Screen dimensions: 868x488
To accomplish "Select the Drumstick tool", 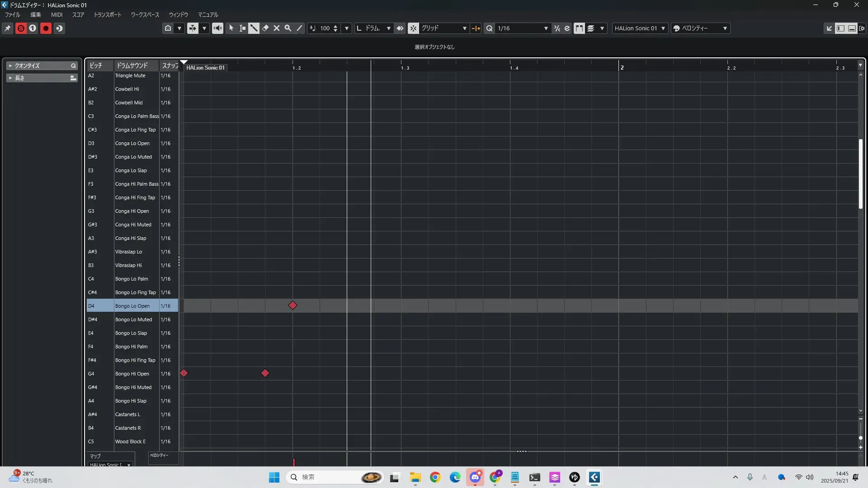I will point(254,28).
